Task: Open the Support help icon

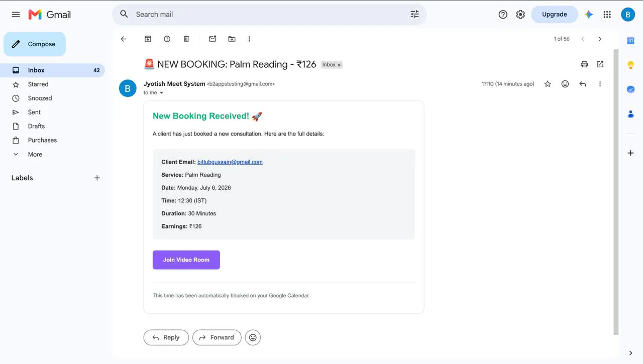Action: pos(503,15)
